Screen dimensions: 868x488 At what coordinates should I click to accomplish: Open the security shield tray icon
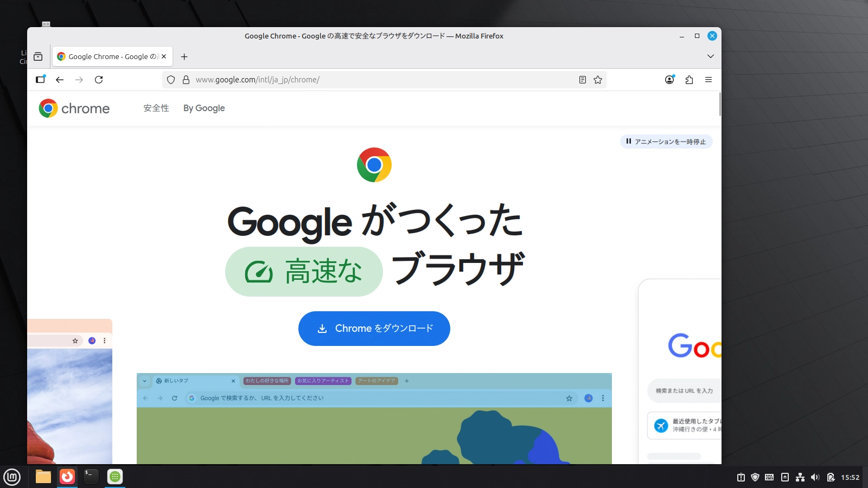(x=755, y=477)
